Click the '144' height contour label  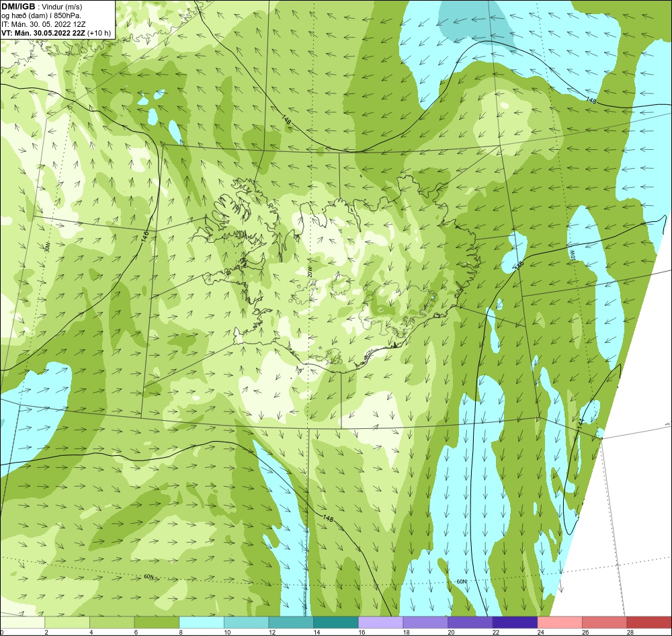[x=581, y=423]
